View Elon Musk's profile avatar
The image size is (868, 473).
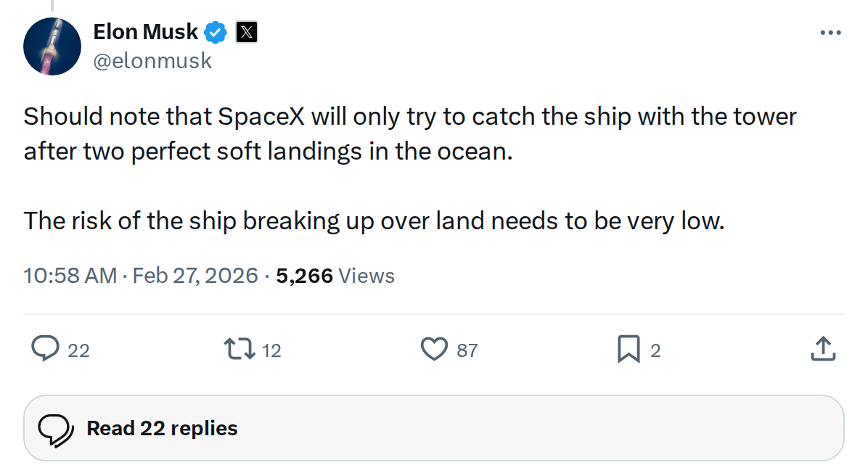pyautogui.click(x=52, y=46)
